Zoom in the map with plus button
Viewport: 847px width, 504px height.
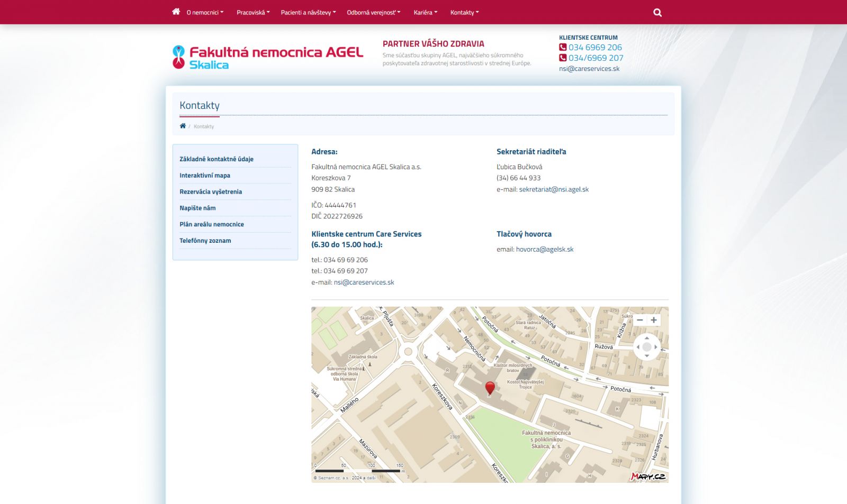pyautogui.click(x=654, y=320)
